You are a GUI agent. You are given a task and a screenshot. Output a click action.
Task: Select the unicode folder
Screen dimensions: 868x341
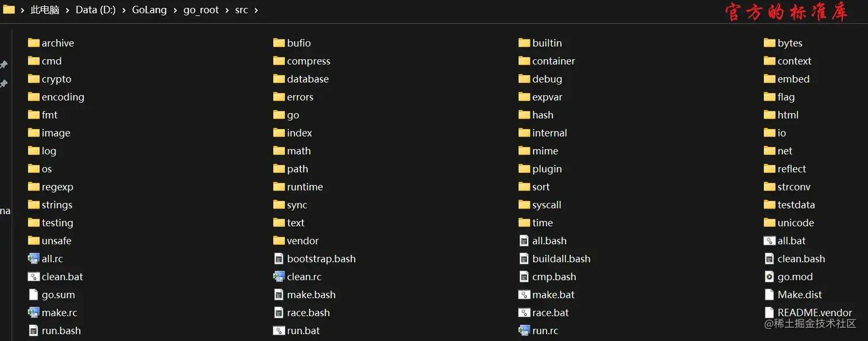click(789, 223)
